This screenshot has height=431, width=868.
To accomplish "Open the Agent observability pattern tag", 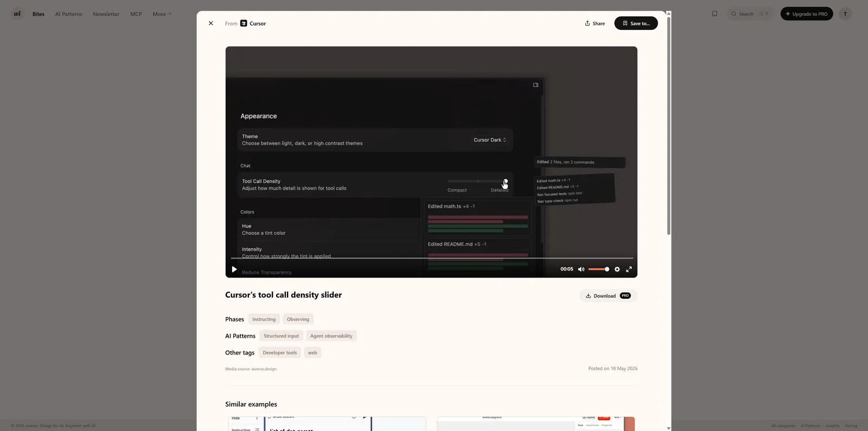I will coord(331,336).
